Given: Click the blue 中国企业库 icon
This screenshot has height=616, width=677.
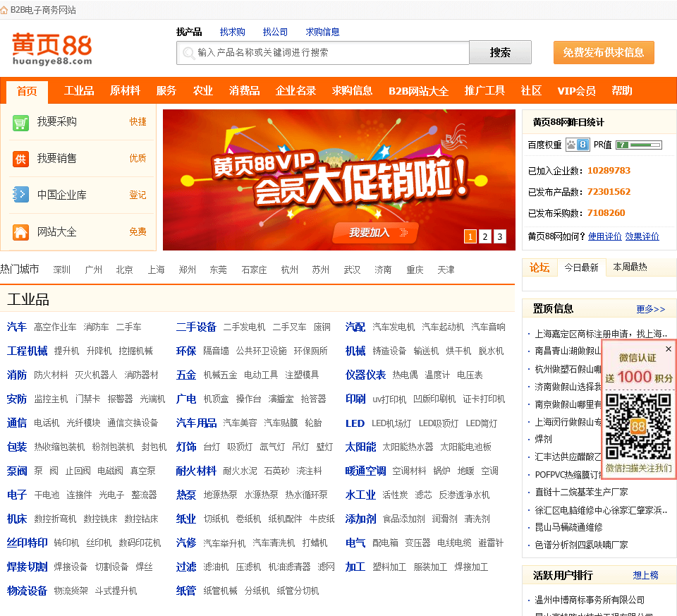Looking at the screenshot, I should pyautogui.click(x=20, y=195).
